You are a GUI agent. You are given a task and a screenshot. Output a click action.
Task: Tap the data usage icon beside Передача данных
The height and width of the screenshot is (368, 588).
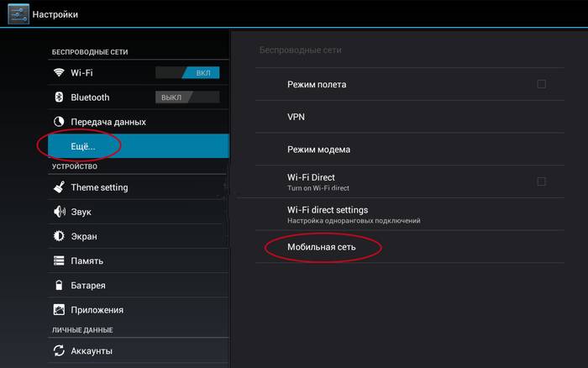tap(59, 122)
